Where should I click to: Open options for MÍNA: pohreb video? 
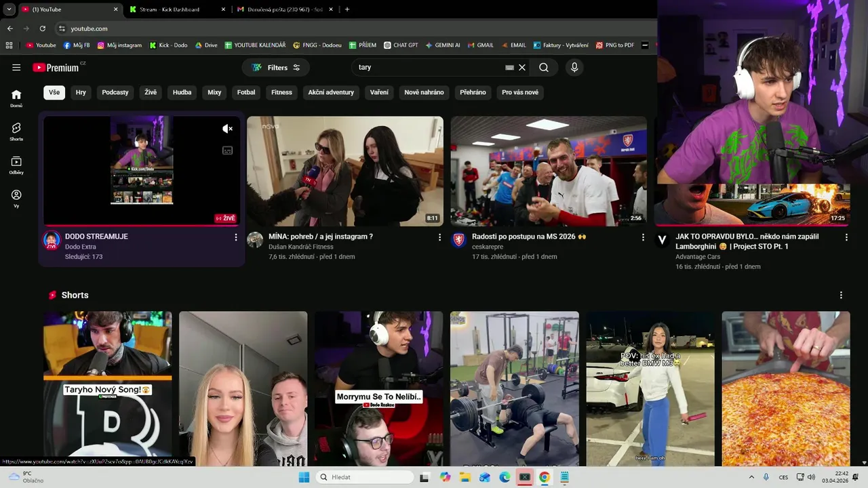coord(439,237)
